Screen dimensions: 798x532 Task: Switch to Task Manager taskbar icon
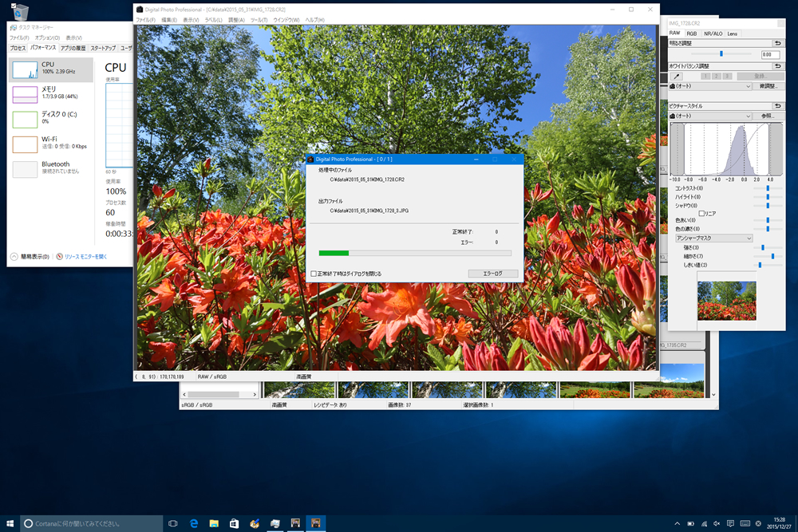[275, 523]
